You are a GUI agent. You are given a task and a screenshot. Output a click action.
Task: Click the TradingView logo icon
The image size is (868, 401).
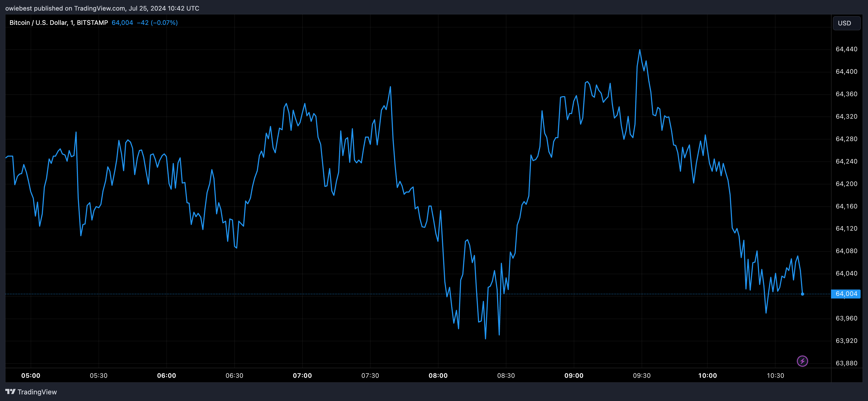pos(11,391)
